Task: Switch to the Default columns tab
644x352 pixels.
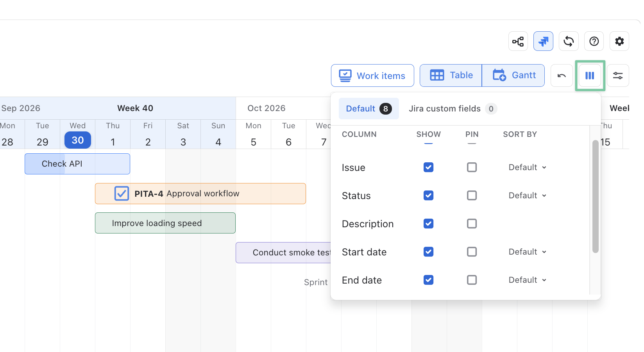Action: pos(369,109)
